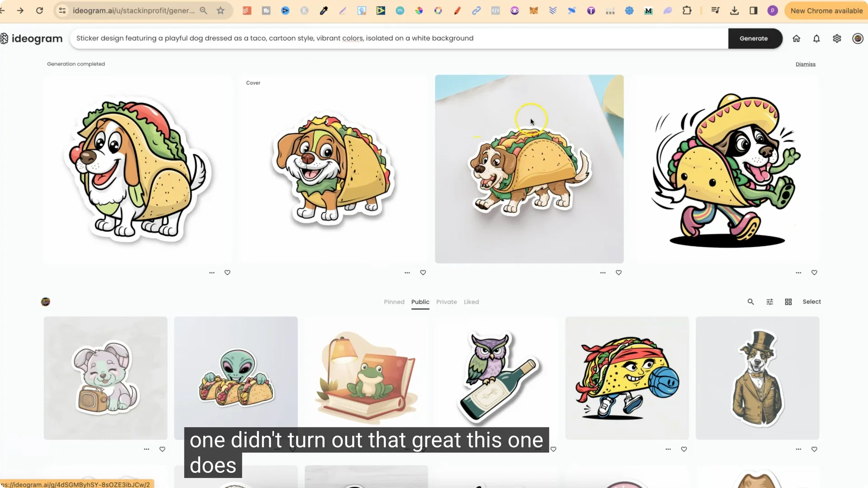Switch to the Private tab

tap(446, 302)
